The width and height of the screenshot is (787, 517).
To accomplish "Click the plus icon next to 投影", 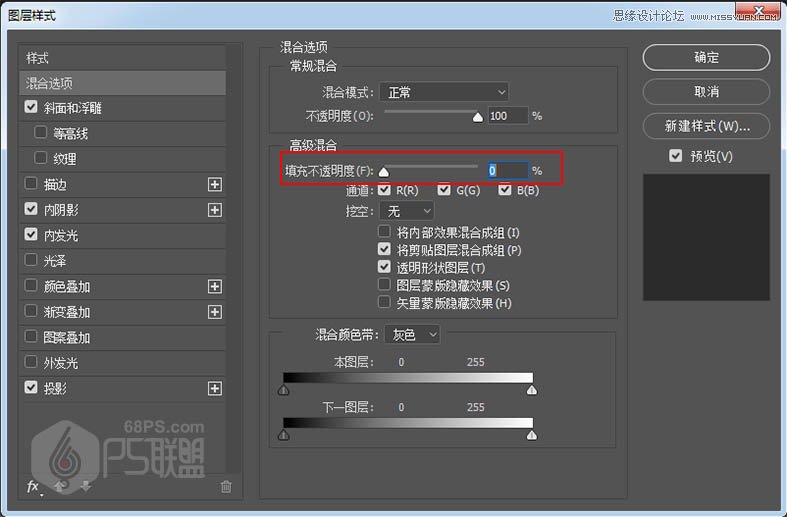I will pos(214,388).
